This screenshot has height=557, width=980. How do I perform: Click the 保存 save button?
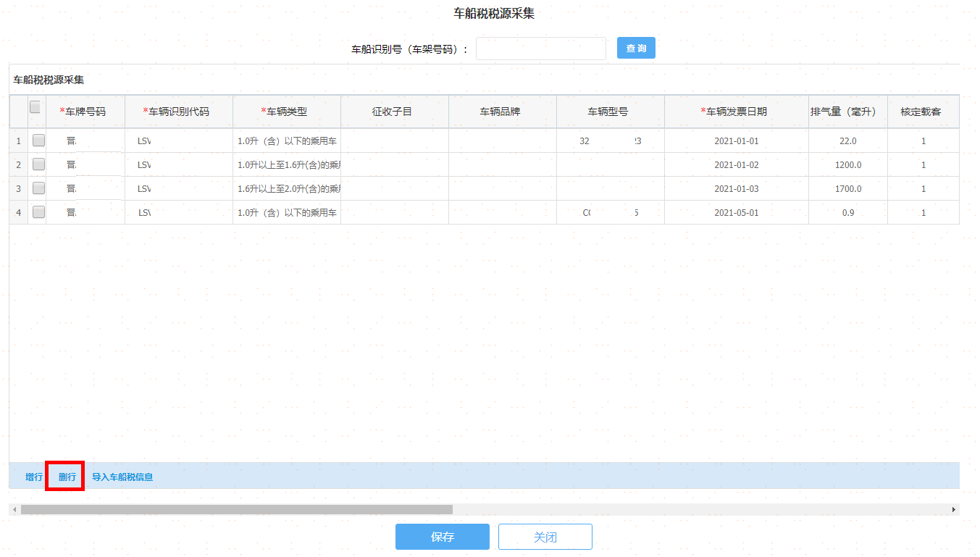click(443, 537)
